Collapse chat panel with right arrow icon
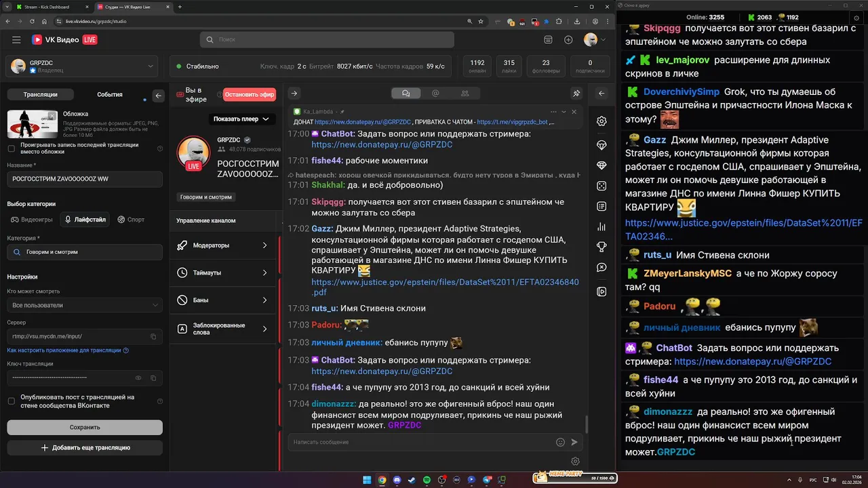 click(x=294, y=94)
